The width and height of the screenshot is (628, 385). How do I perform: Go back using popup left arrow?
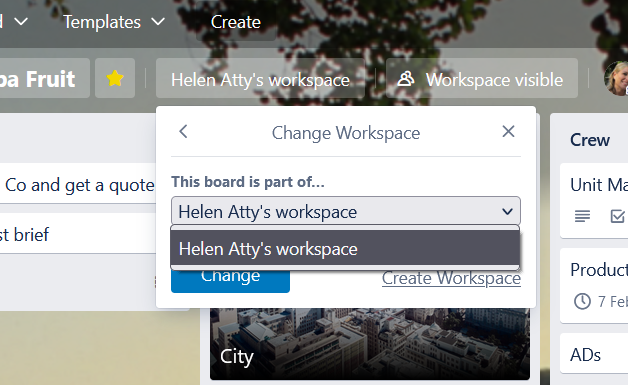pos(183,131)
